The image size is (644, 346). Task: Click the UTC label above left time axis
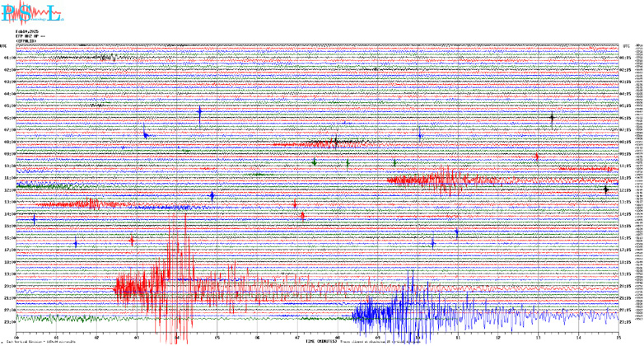[3, 45]
